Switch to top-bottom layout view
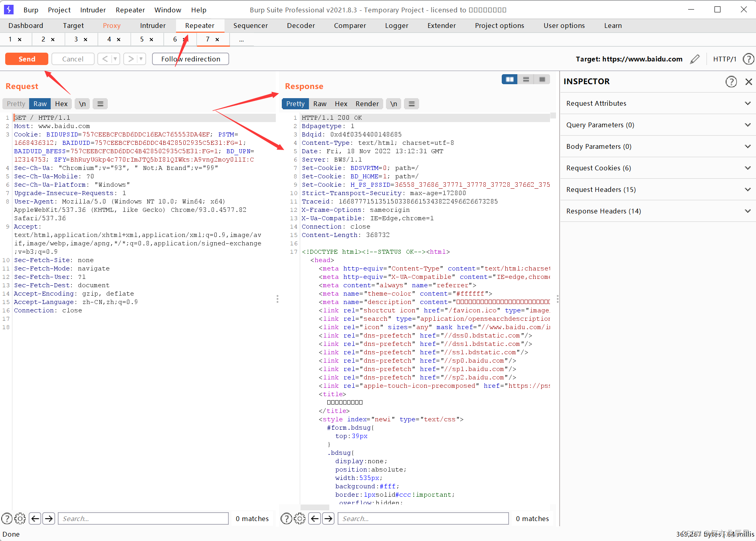 (x=526, y=79)
